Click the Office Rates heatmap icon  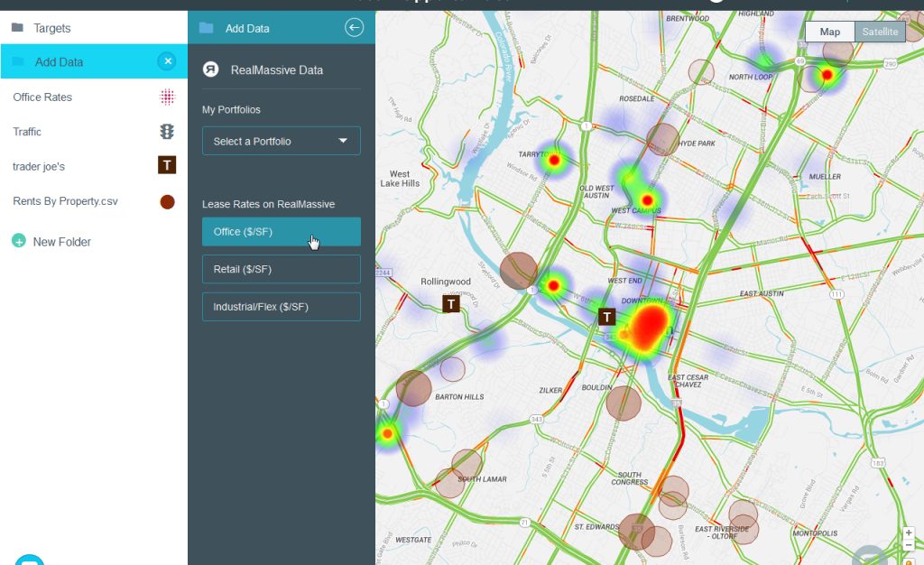(x=167, y=97)
